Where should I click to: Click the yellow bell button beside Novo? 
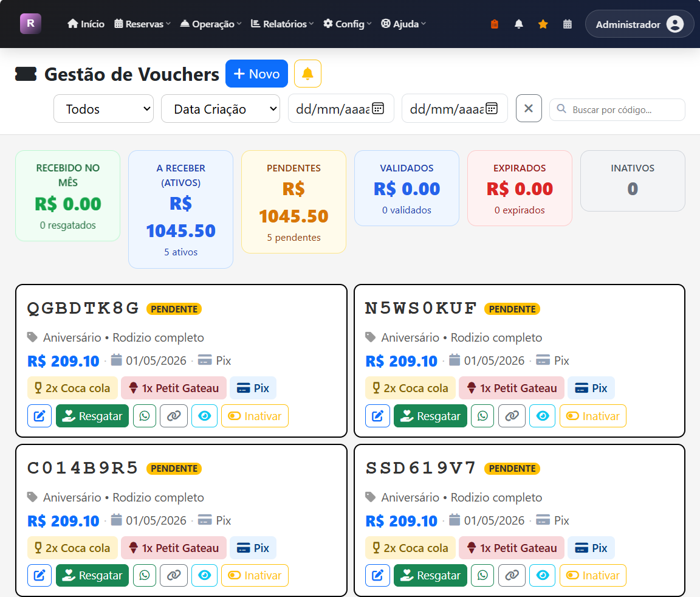coord(307,74)
